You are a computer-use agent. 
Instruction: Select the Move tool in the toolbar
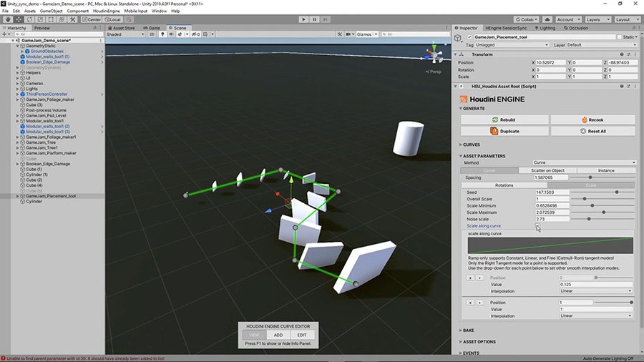pyautogui.click(x=19, y=19)
